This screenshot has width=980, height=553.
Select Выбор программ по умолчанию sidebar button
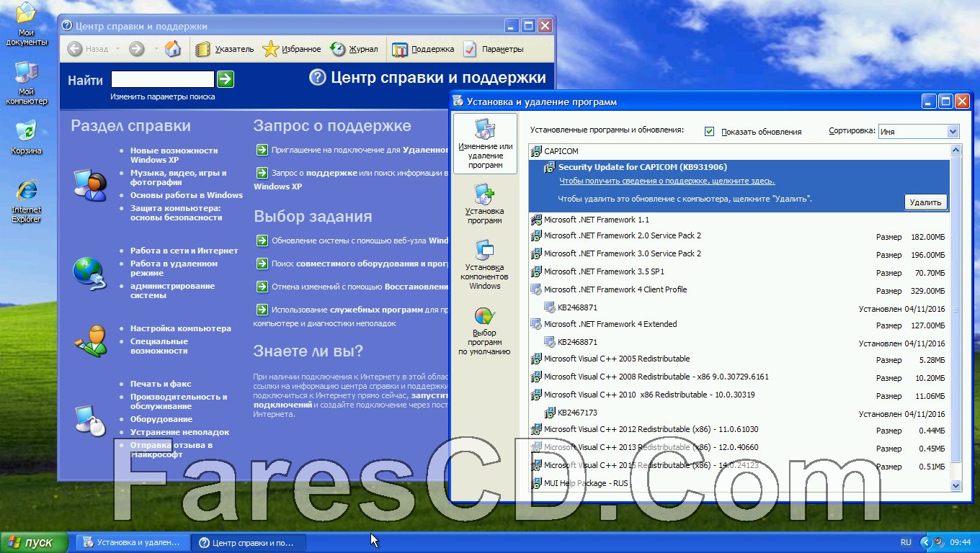coord(485,331)
